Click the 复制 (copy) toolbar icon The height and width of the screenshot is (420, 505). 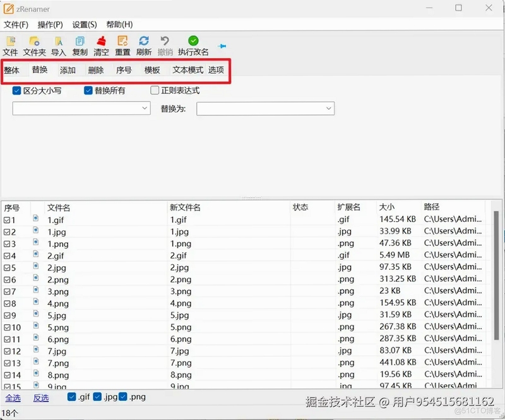[x=80, y=41]
